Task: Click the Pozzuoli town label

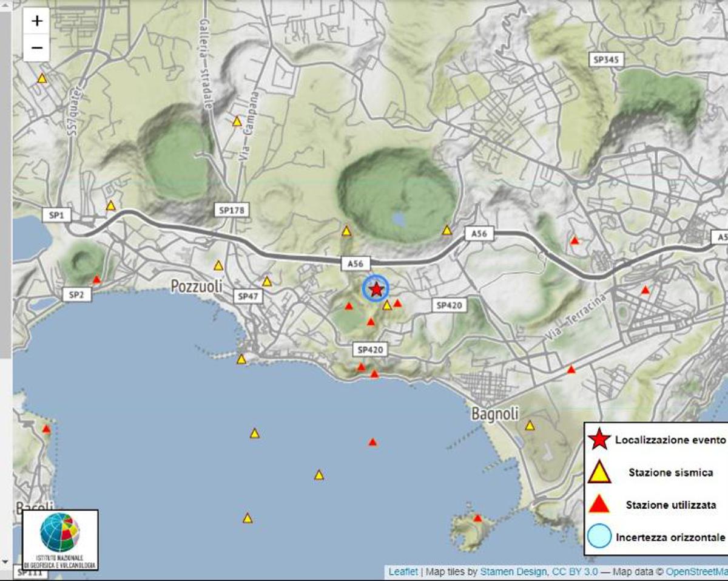Action: 197,286
